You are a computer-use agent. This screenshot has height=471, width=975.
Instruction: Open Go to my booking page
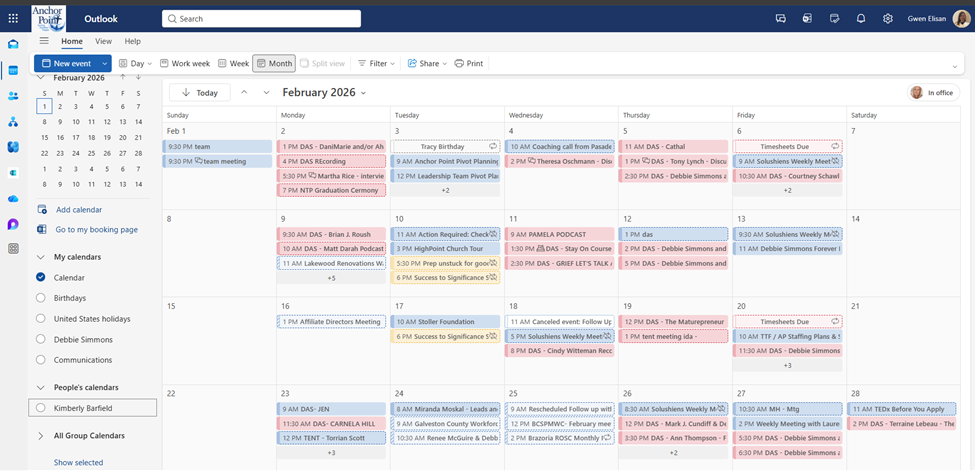point(96,230)
